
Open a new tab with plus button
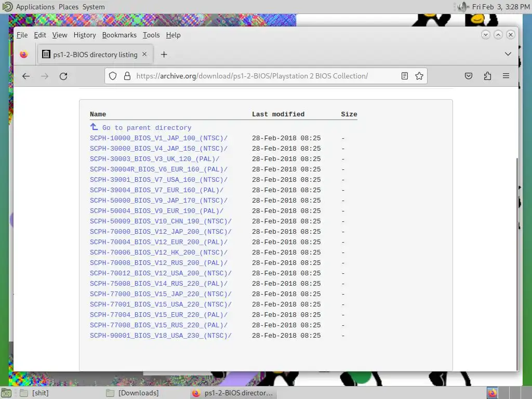tap(164, 54)
